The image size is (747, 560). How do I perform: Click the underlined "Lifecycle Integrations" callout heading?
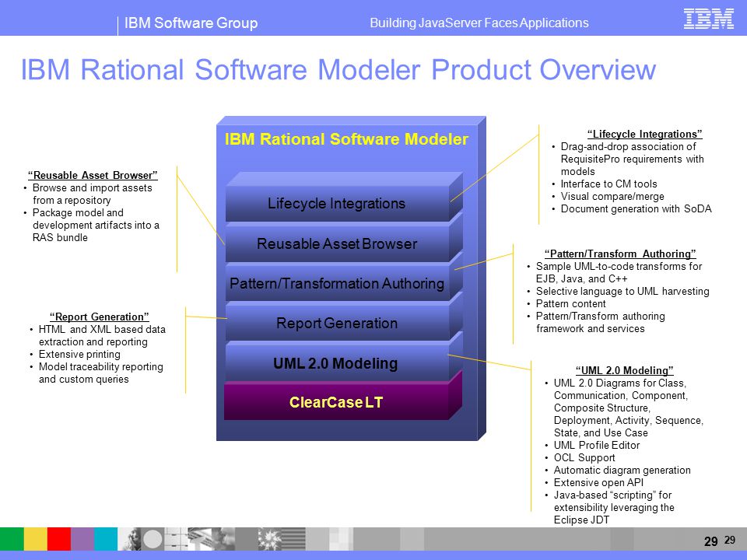pos(644,134)
